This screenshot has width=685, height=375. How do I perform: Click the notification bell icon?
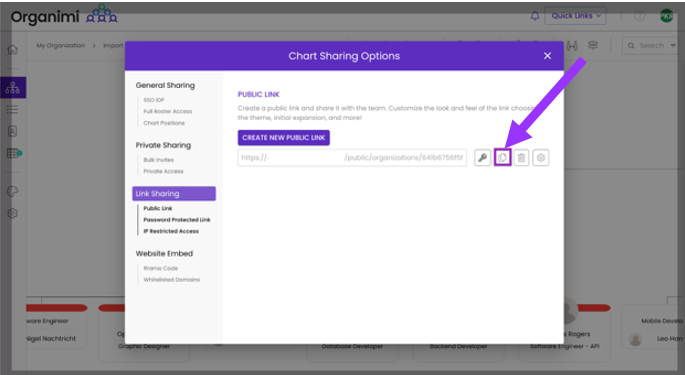tap(535, 16)
